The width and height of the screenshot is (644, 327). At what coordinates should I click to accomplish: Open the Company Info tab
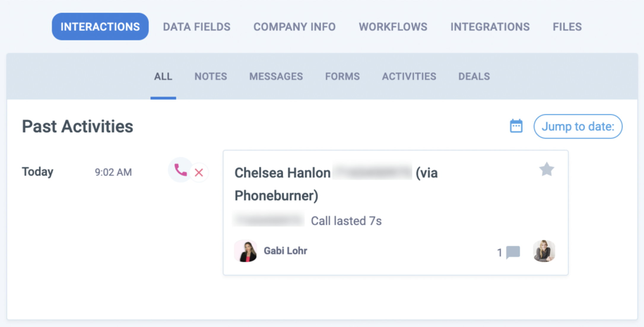click(x=294, y=27)
